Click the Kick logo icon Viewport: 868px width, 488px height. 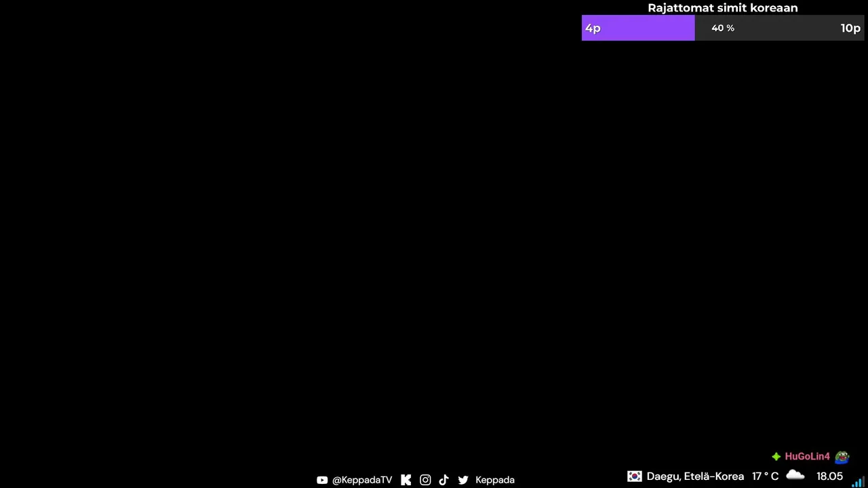click(x=406, y=480)
